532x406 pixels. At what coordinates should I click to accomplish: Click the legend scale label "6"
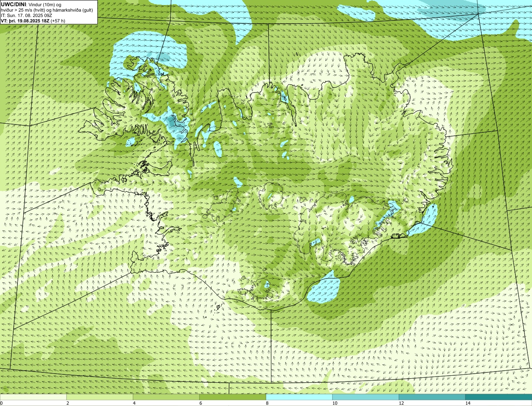coord(200,403)
